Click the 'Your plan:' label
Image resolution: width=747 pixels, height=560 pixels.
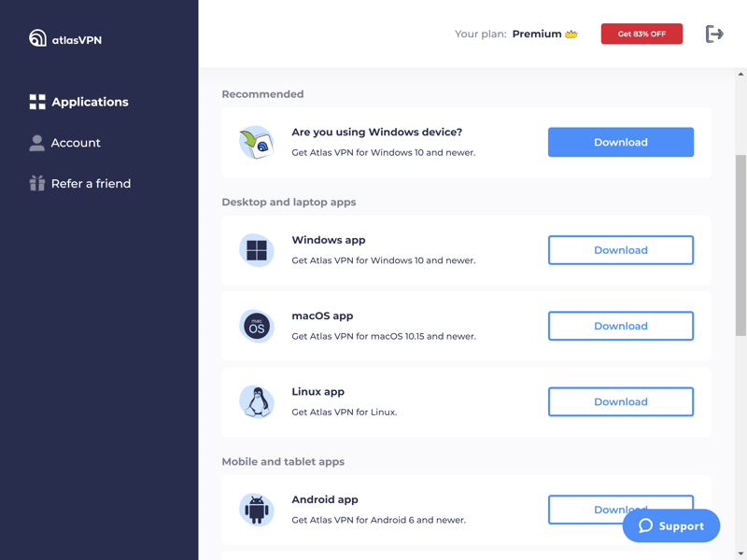480,34
